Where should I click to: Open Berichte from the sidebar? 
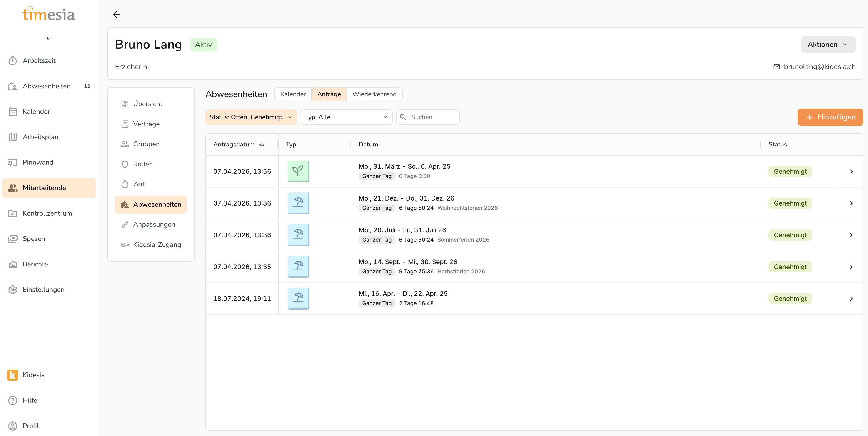click(x=35, y=264)
